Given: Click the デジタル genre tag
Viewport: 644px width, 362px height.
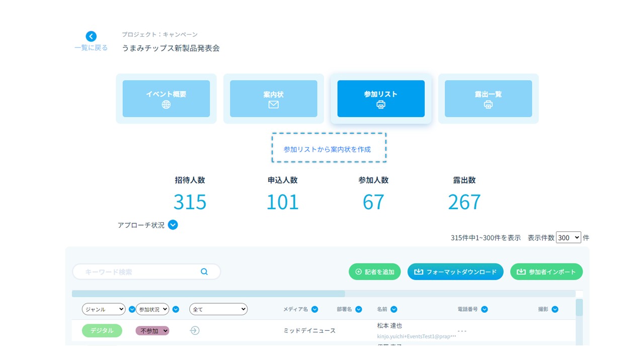Looking at the screenshot, I should tap(102, 330).
